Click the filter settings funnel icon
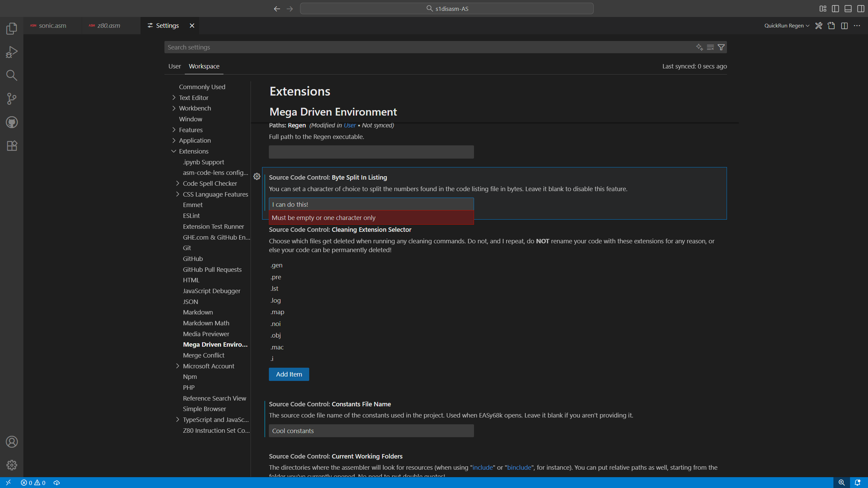Screen dimensions: 868x488 coord(721,47)
